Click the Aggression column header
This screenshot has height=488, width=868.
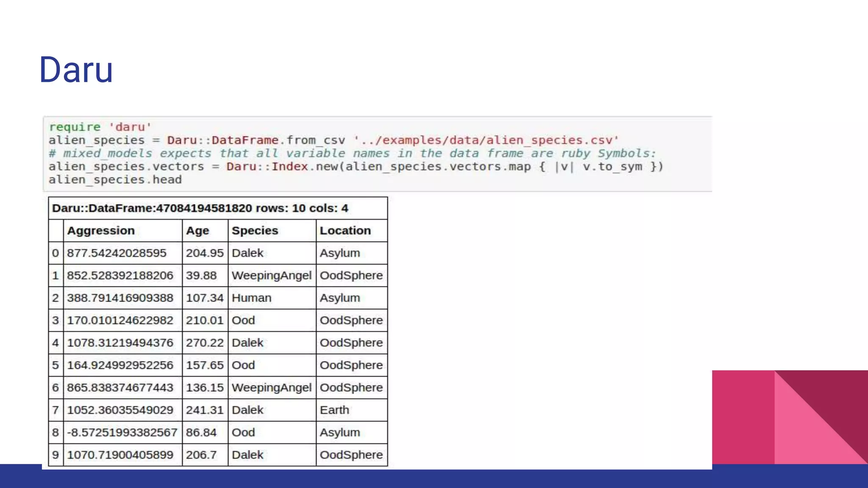coord(101,230)
